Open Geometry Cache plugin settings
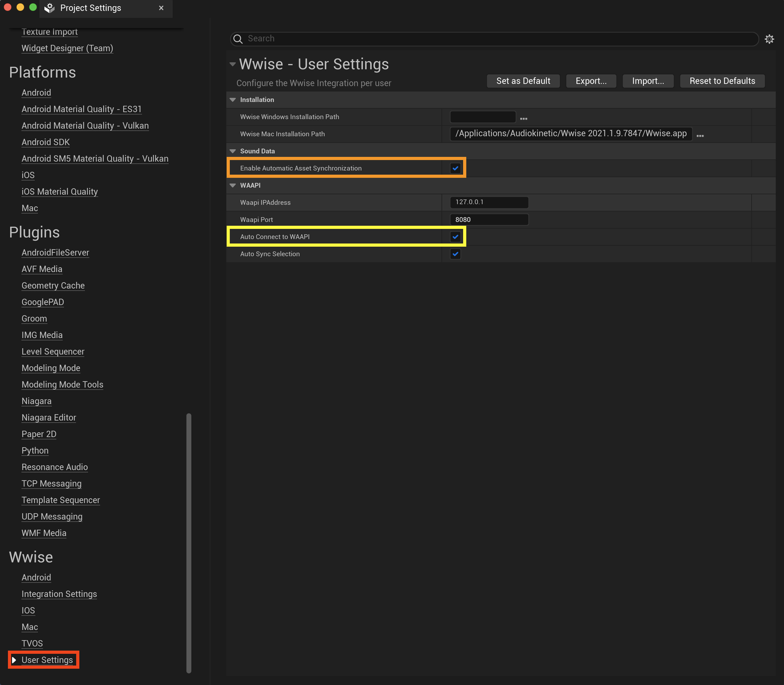Image resolution: width=784 pixels, height=685 pixels. coord(53,286)
